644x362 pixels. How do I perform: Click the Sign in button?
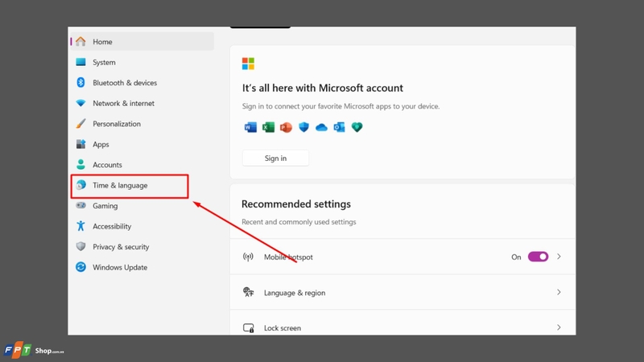[x=275, y=158]
